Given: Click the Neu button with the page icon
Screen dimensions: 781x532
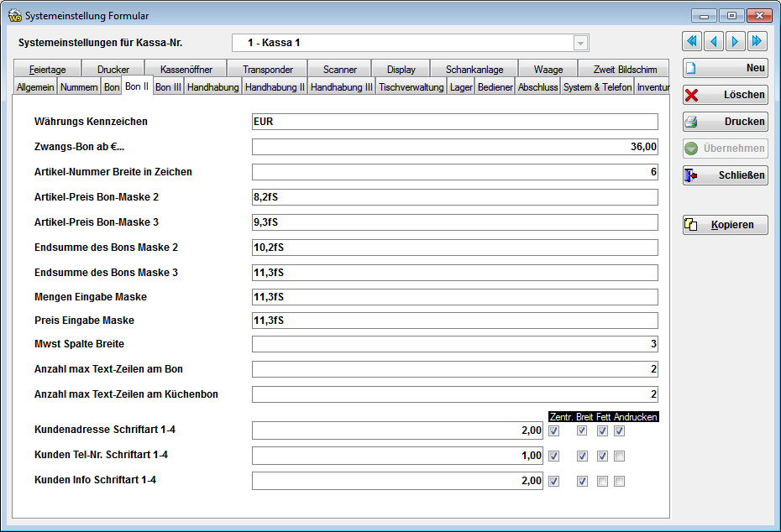Looking at the screenshot, I should 726,68.
